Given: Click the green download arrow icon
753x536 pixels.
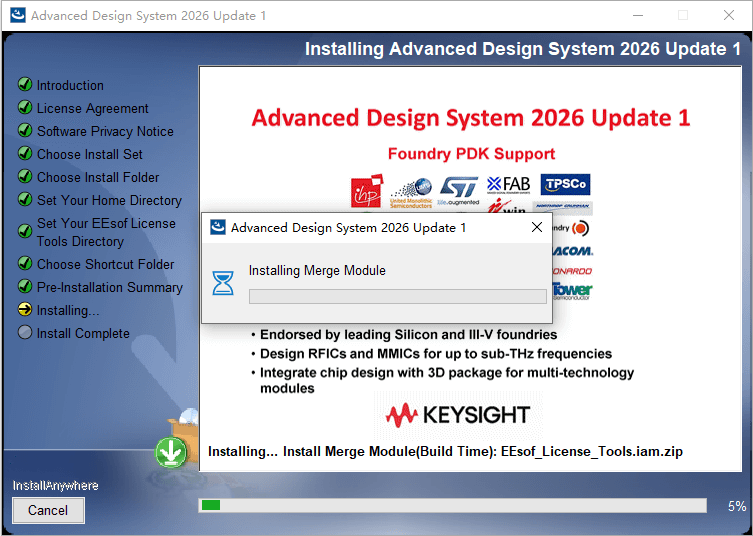Looking at the screenshot, I should [171, 452].
